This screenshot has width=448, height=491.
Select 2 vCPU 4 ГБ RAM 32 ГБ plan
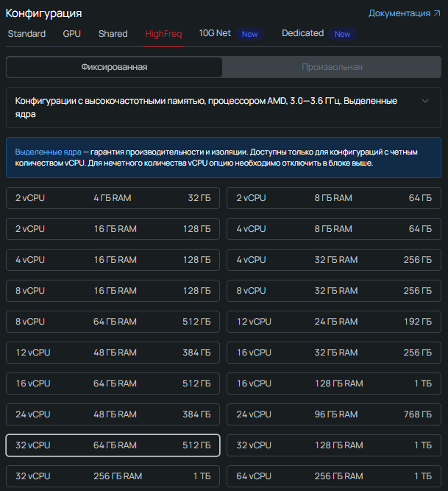pyautogui.click(x=113, y=198)
